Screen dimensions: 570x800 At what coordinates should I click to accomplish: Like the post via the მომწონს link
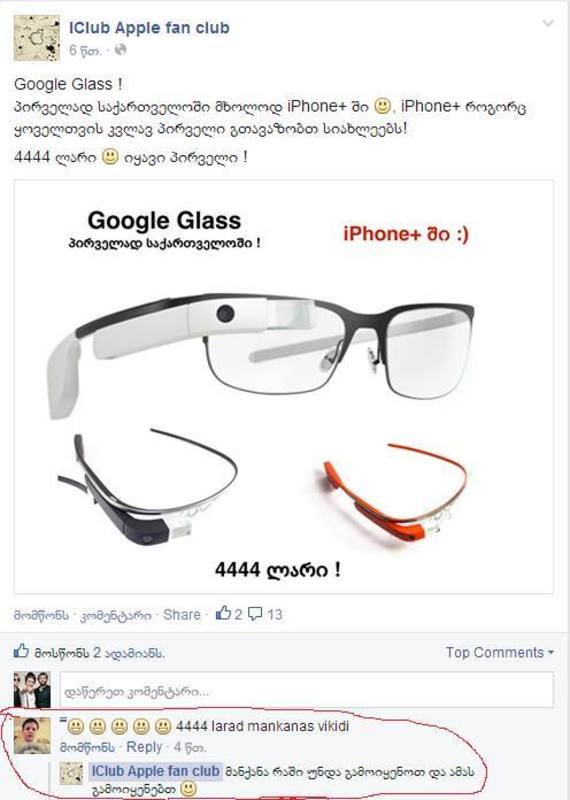41,615
